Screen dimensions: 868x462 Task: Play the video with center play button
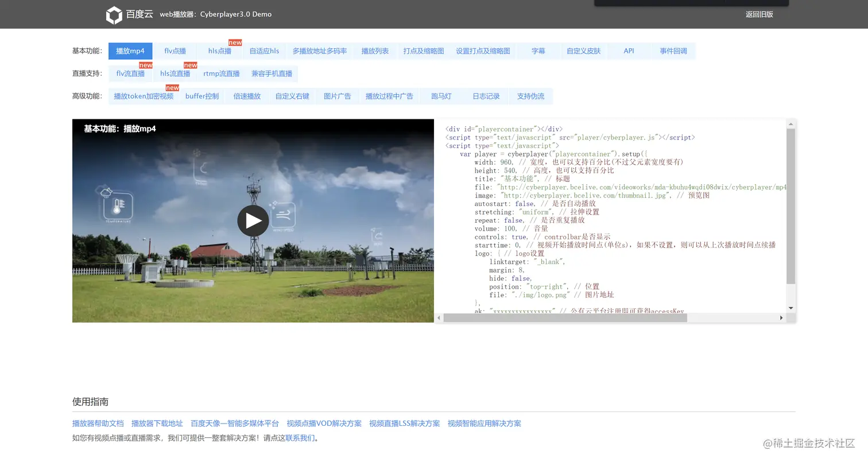253,220
